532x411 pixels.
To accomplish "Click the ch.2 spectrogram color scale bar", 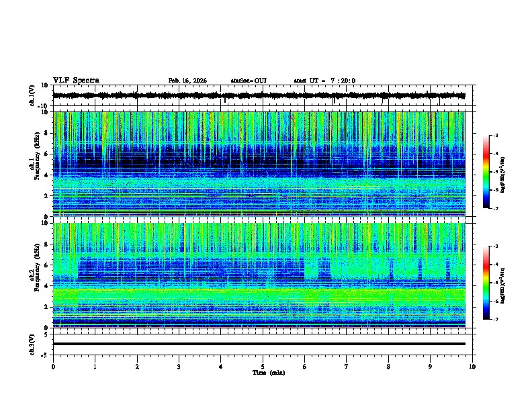I will tap(486, 283).
